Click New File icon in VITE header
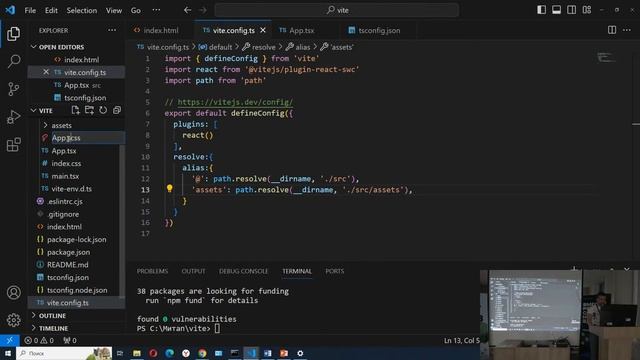 click(76, 110)
